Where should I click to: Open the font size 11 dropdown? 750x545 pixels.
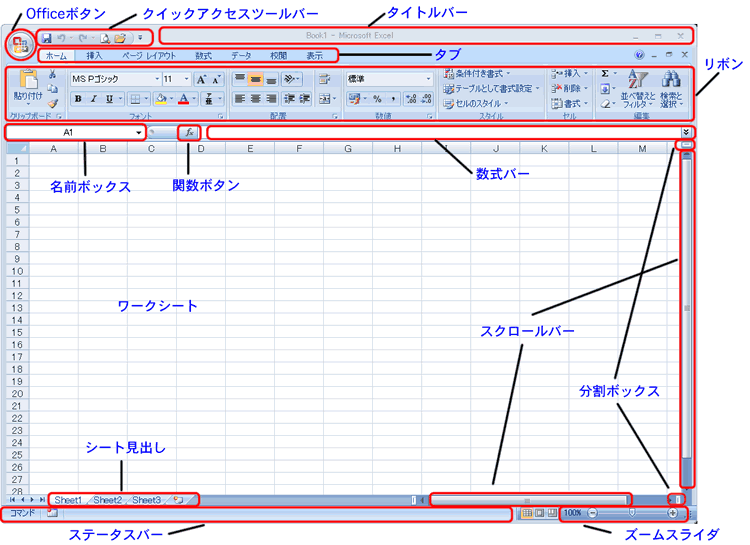187,79
